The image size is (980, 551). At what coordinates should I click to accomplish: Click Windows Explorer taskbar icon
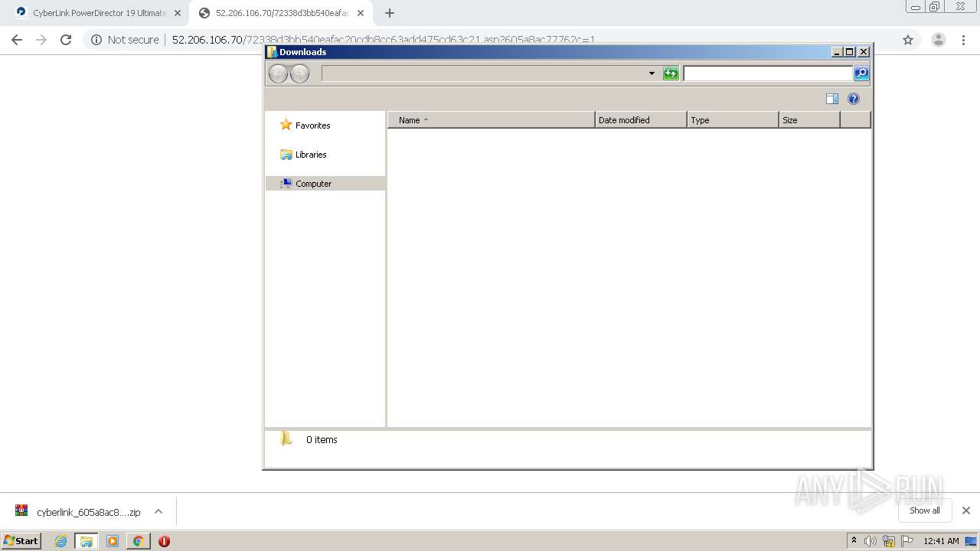87,541
